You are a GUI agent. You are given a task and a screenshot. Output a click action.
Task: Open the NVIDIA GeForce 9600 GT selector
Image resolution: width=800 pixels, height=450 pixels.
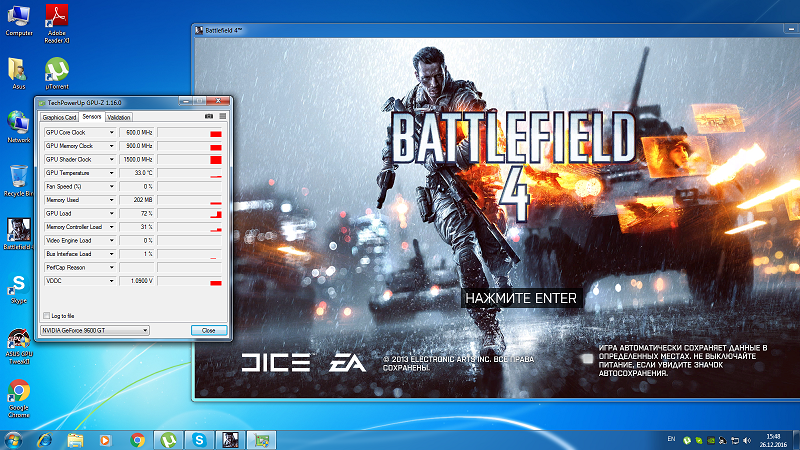coord(94,331)
